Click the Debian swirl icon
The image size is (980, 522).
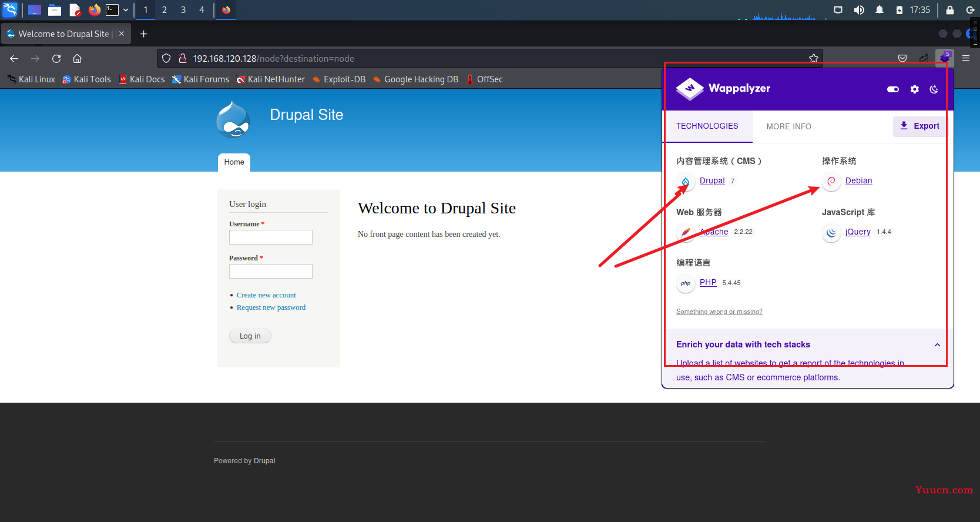[831, 182]
